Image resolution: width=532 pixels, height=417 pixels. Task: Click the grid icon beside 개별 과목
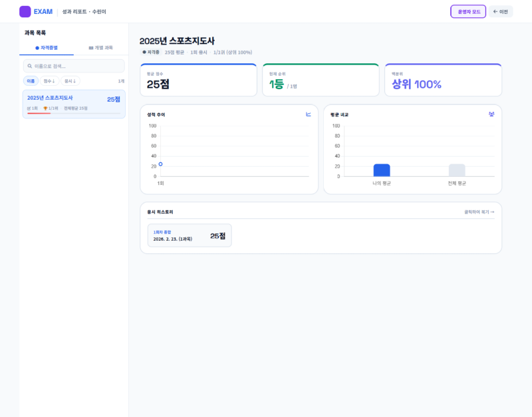coord(90,47)
